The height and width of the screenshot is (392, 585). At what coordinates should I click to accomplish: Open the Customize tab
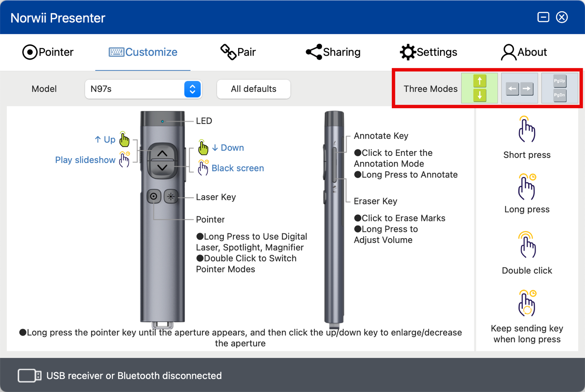143,52
